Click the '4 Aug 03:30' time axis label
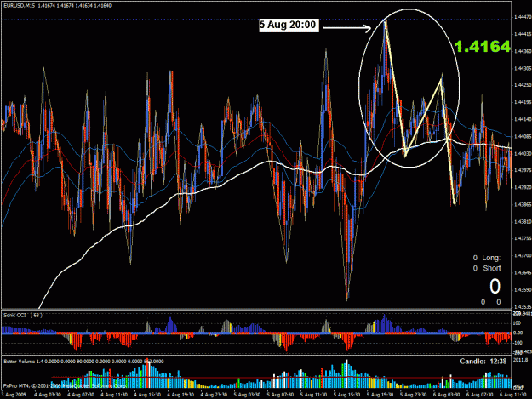The image size is (532, 399). pos(47,395)
